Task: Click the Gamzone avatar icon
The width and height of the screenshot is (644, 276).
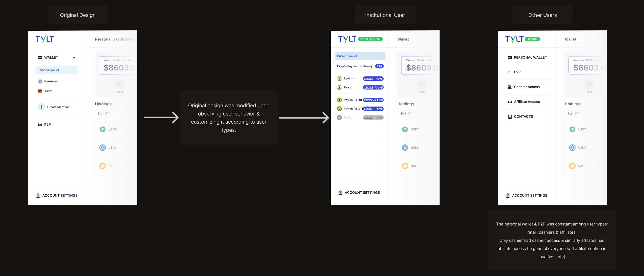Action: tap(40, 81)
